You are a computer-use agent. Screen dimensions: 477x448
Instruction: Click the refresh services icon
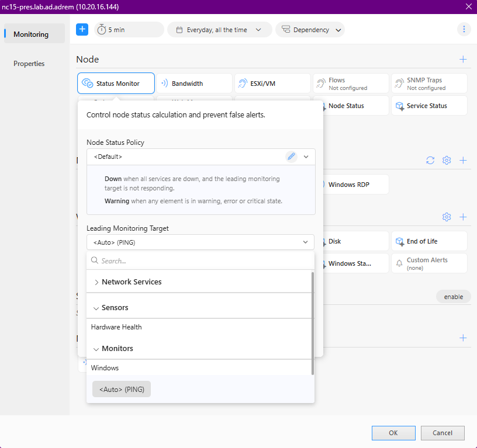click(x=430, y=160)
